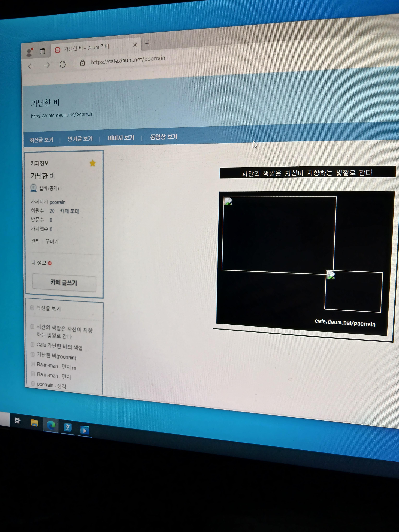The height and width of the screenshot is (532, 399).
Task: Click the silver grade badge icon
Action: coord(33,188)
